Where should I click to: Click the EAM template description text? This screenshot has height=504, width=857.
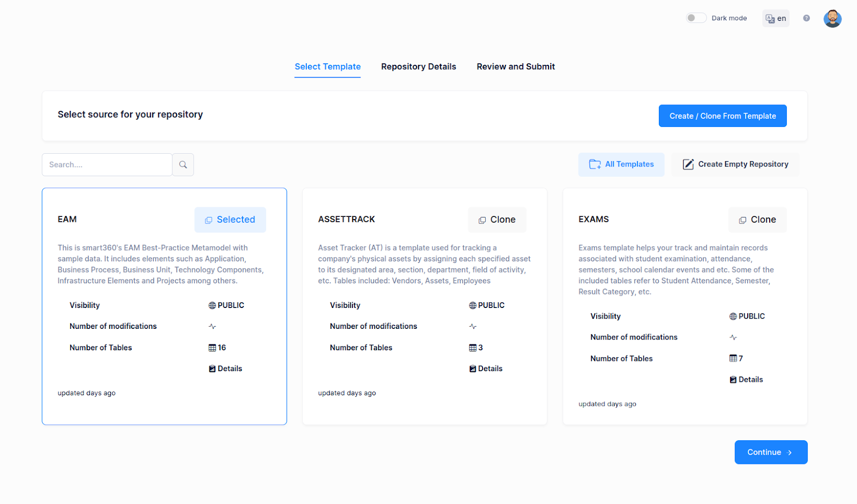click(x=161, y=264)
